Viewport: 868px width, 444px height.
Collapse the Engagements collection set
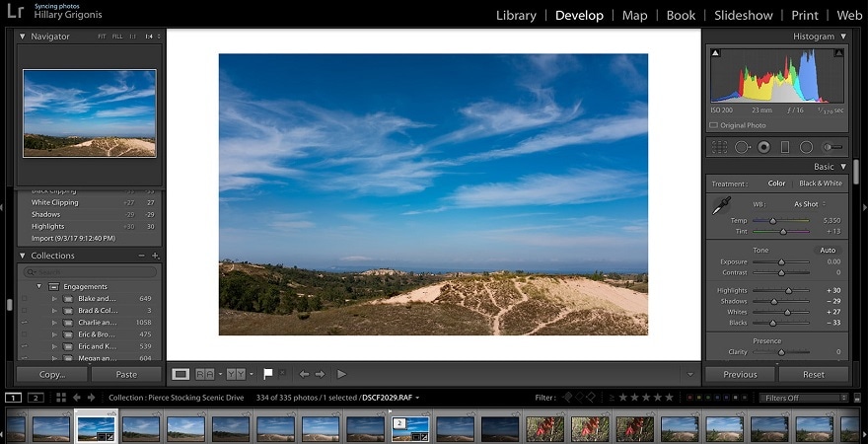click(40, 286)
